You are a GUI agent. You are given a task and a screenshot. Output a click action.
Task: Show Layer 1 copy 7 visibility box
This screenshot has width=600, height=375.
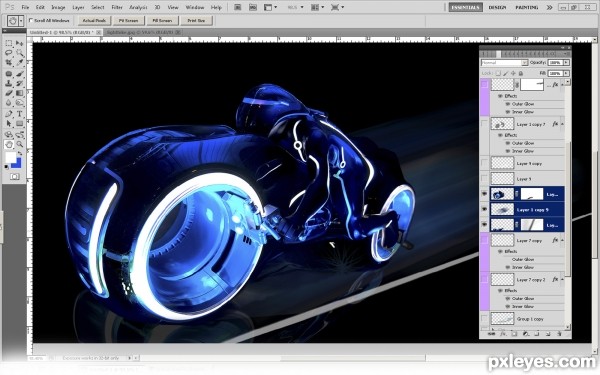coord(484,124)
